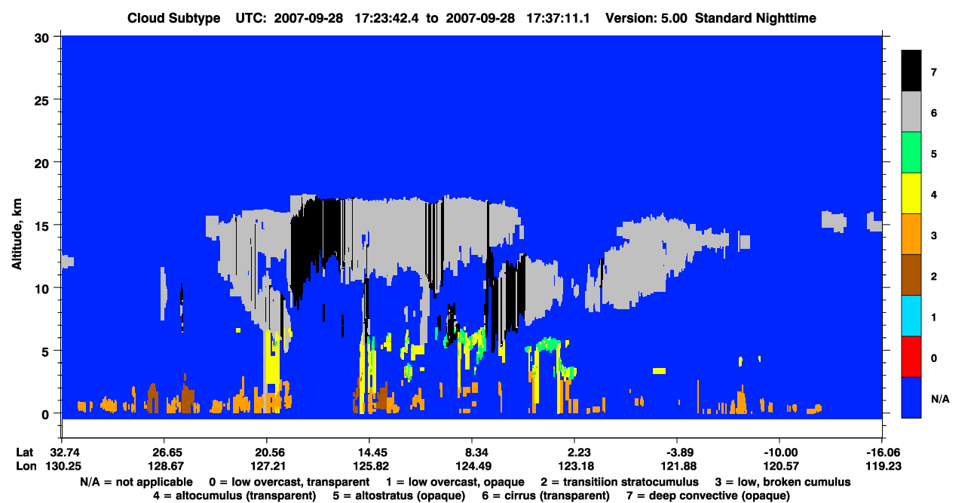The width and height of the screenshot is (980, 503).
Task: Click the 'Version: 5.00' text in title
Action: tap(646, 18)
